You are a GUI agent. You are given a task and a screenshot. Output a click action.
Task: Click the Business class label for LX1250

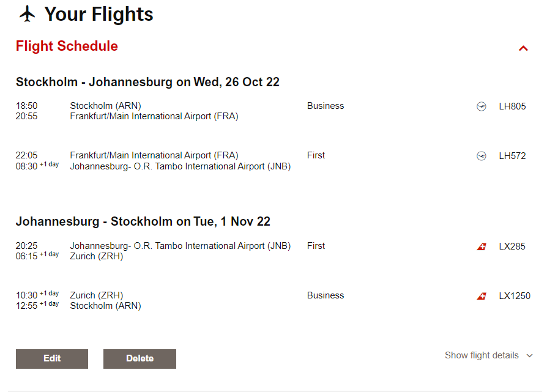(326, 295)
